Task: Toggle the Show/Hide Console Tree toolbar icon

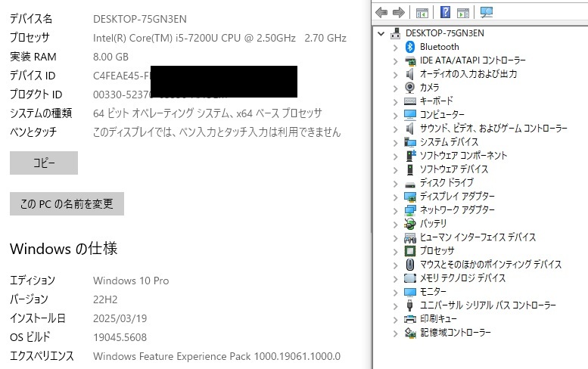Action: 422,13
